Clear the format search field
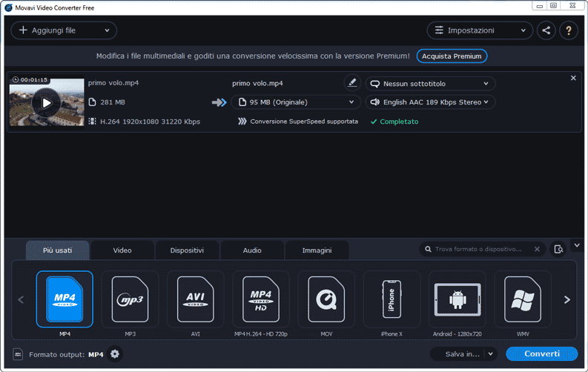The image size is (588, 372). click(x=537, y=249)
